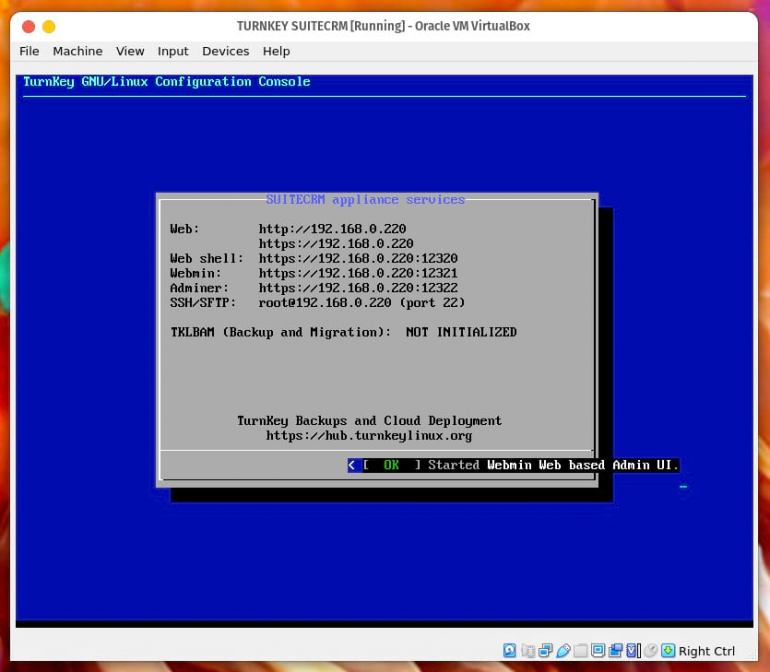Viewport: 770px width, 672px height.
Task: Click the green arrow keyboard capture icon
Action: pos(668,650)
